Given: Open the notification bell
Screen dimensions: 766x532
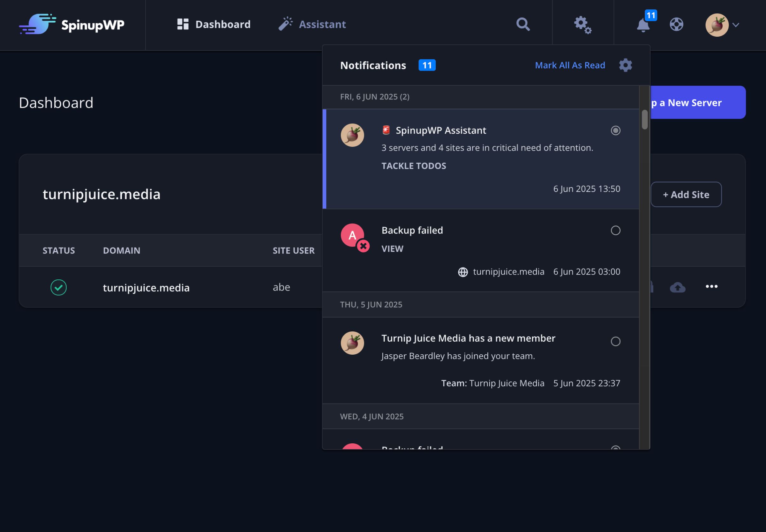Looking at the screenshot, I should click(x=643, y=25).
